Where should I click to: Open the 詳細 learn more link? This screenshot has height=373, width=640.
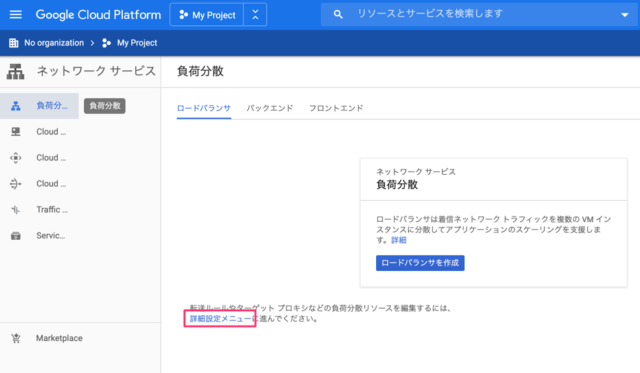(399, 240)
